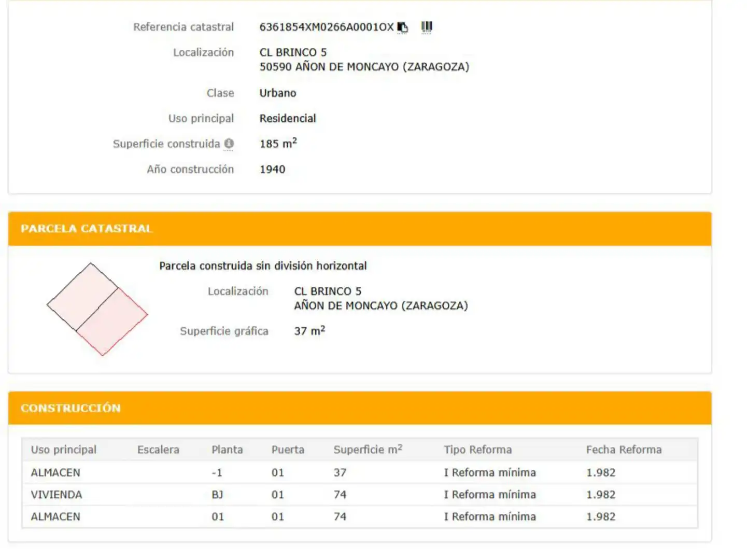Select the ALMACEN row on planta -1
The height and width of the screenshot is (560, 747).
360,472
